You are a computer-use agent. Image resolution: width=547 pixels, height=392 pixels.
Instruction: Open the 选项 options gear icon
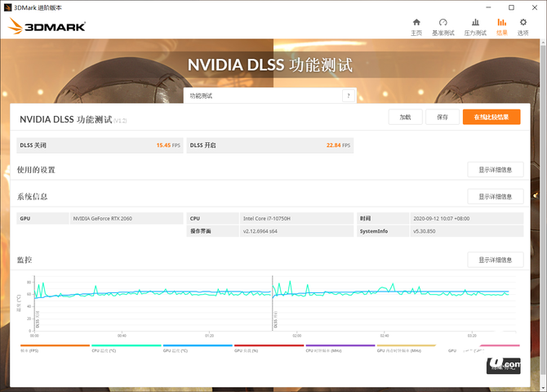point(523,23)
